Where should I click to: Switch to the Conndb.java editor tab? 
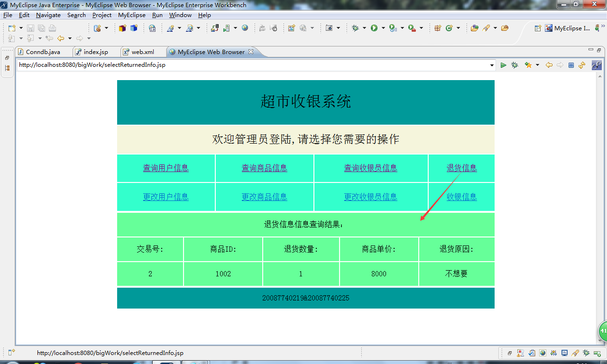click(x=43, y=52)
